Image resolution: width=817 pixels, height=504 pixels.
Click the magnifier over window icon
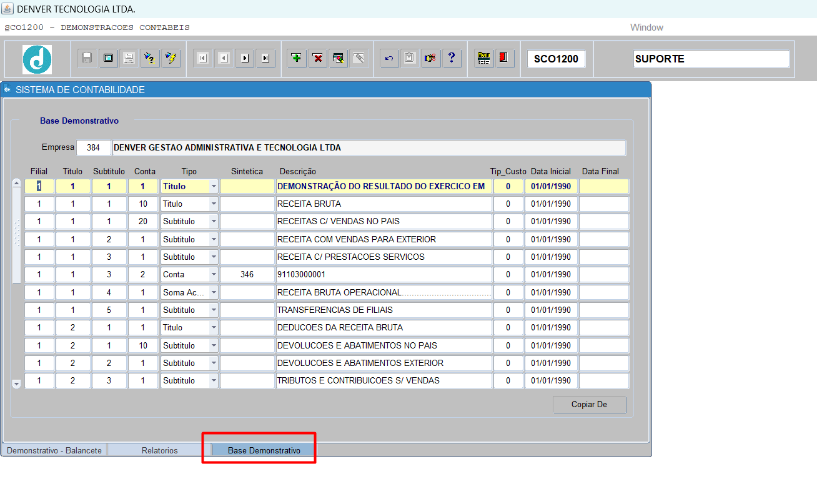(x=339, y=58)
